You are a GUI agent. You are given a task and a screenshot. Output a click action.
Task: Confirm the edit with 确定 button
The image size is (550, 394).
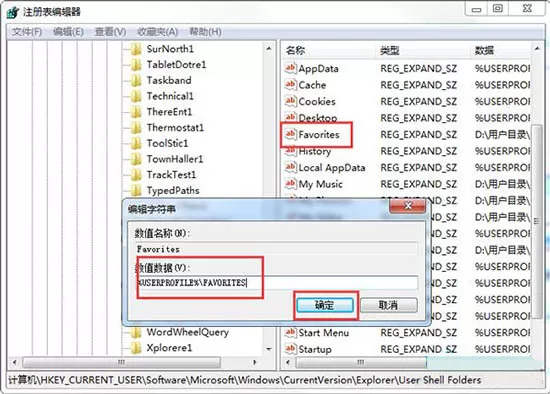(325, 305)
